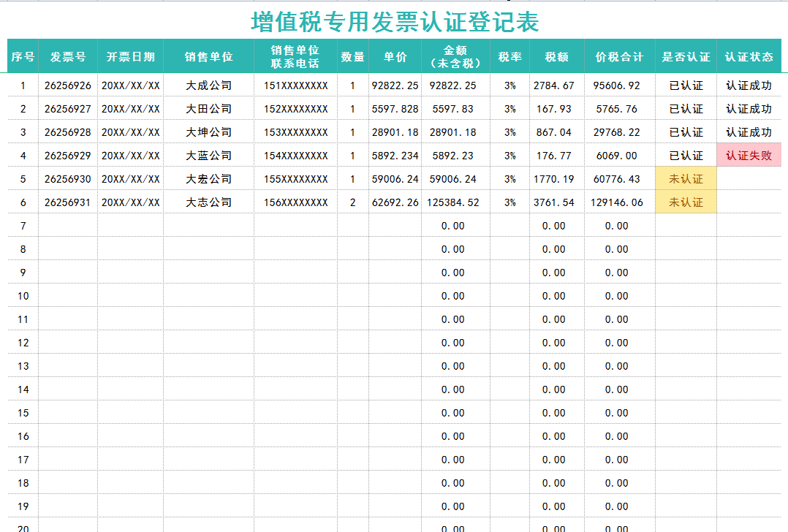Select tax amount 2784.67
Viewport: 788px width, 532px height.
click(x=557, y=86)
